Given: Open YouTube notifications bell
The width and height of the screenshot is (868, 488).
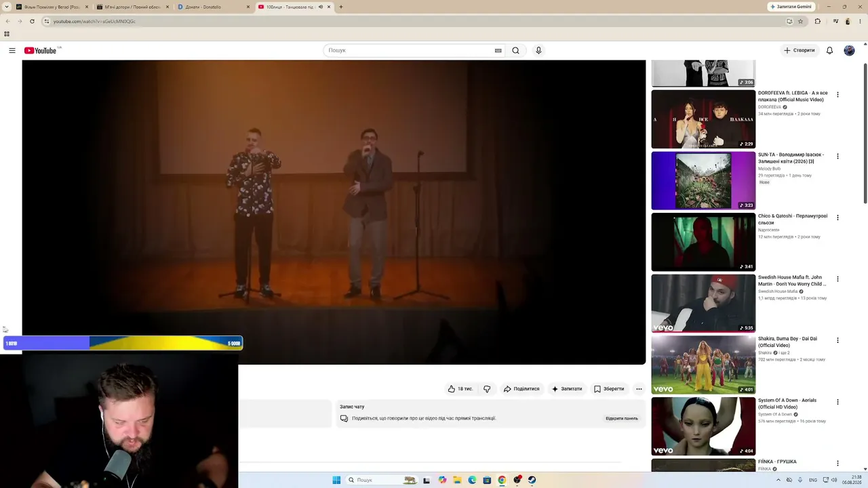Looking at the screenshot, I should click(x=829, y=50).
